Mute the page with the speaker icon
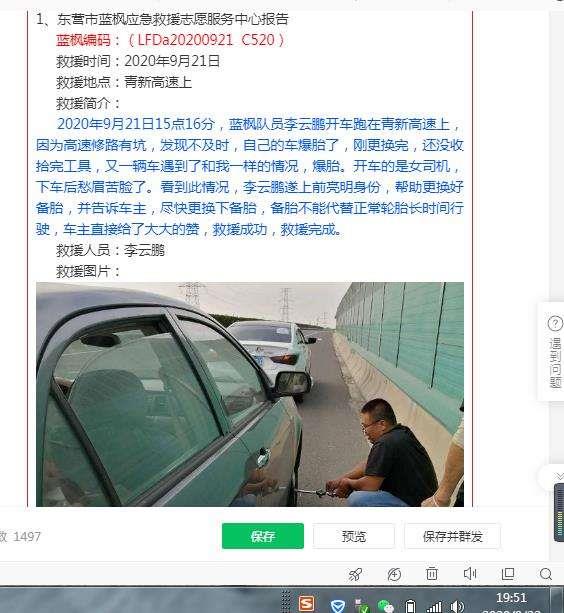This screenshot has height=613, width=564. [x=469, y=574]
